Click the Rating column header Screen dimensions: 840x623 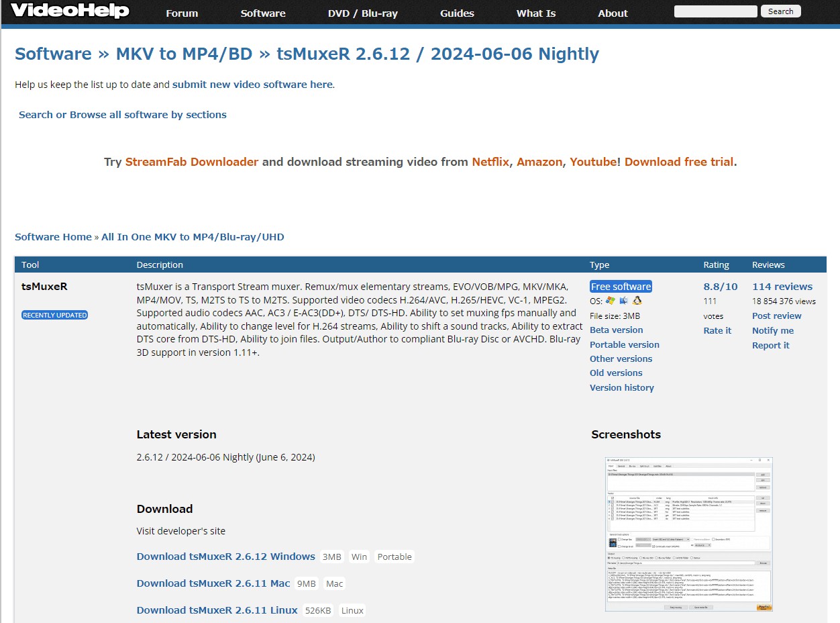tap(716, 265)
